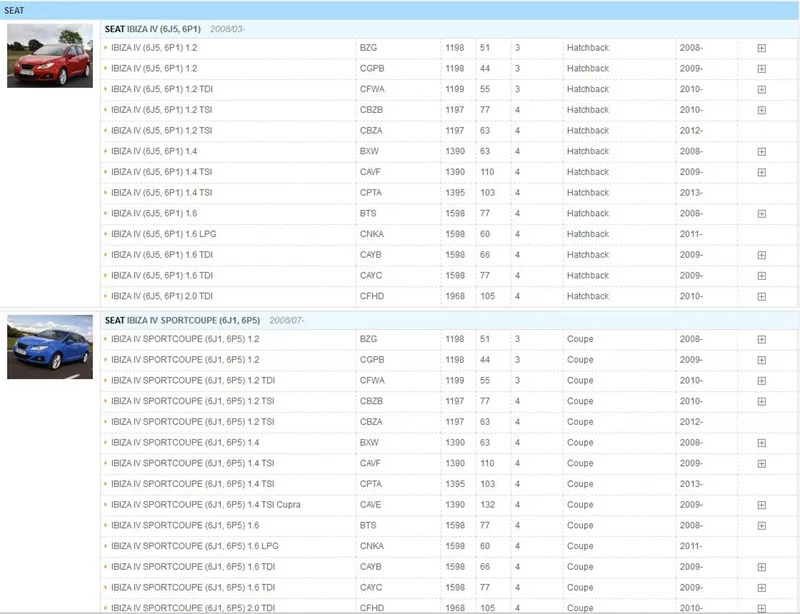Image resolution: width=800 pixels, height=614 pixels.
Task: Expand plus icon for Hatchback 1.4 TSI CAVF
Action: click(x=761, y=173)
